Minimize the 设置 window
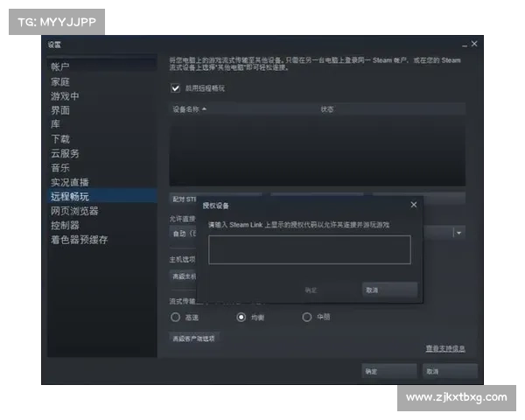The image size is (525, 420). pos(465,45)
